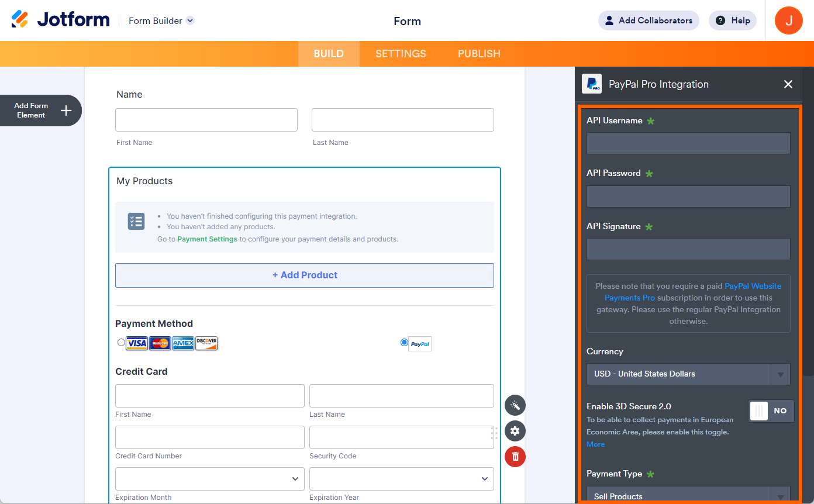Screen dimensions: 814x504
Task: Click the API Signature input field
Action: 688,249
